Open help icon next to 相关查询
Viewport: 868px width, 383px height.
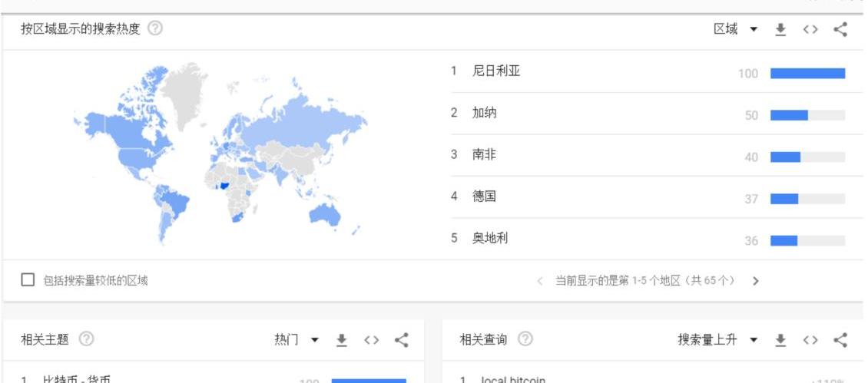coord(526,339)
